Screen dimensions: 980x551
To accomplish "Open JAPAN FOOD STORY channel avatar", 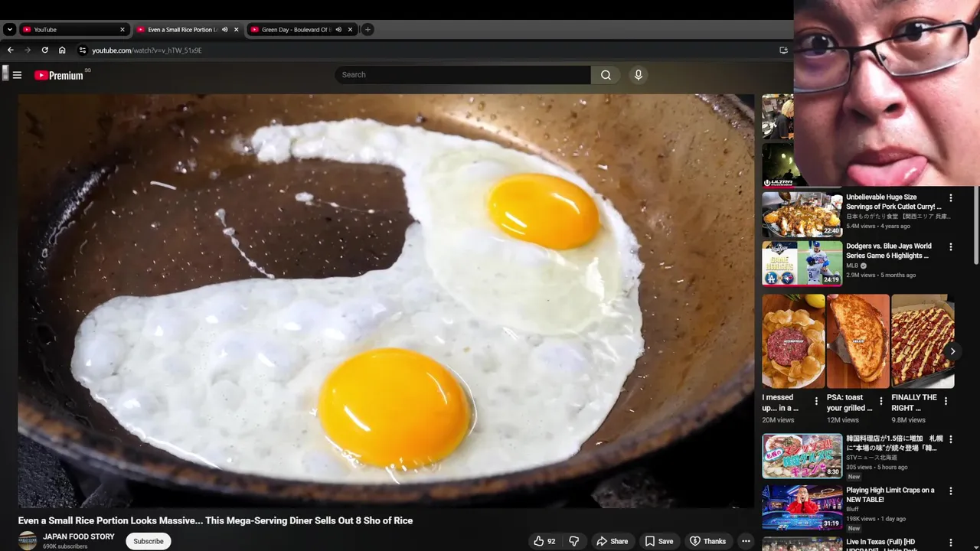I will point(28,540).
